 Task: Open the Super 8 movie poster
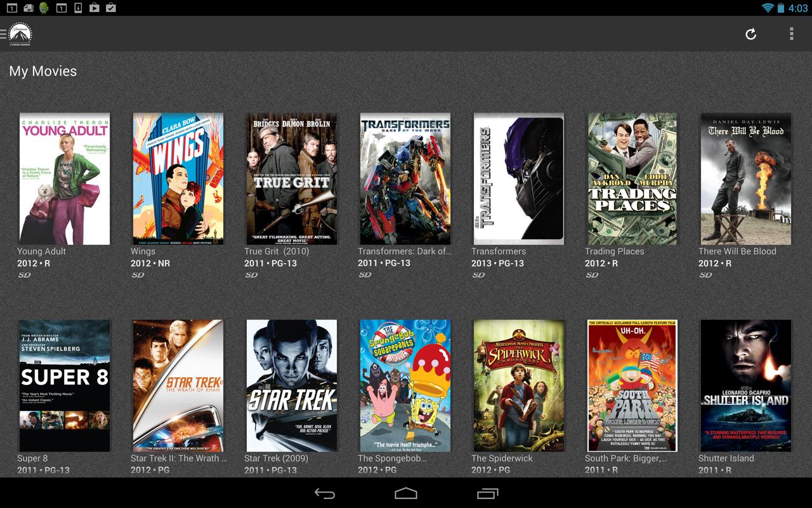tap(65, 385)
